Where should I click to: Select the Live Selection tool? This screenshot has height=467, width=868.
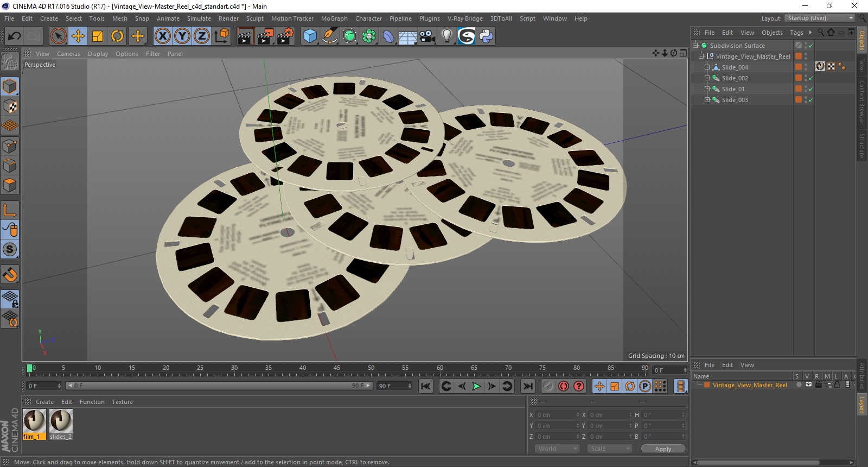coord(58,36)
